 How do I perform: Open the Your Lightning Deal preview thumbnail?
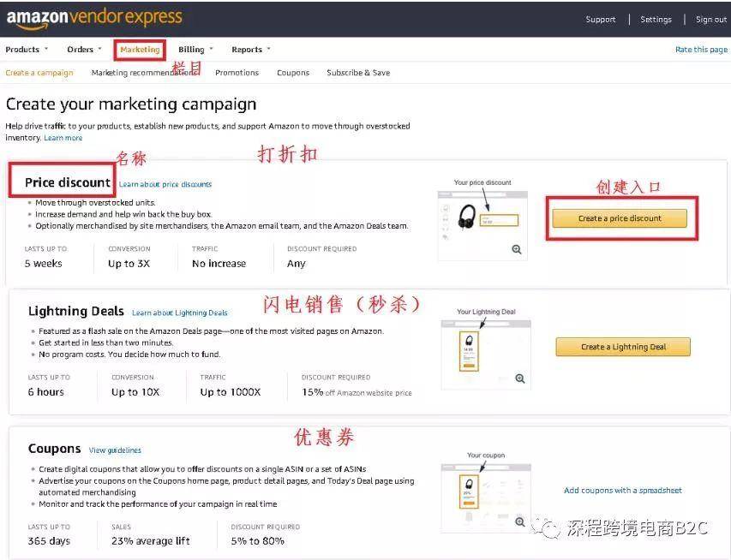point(486,354)
